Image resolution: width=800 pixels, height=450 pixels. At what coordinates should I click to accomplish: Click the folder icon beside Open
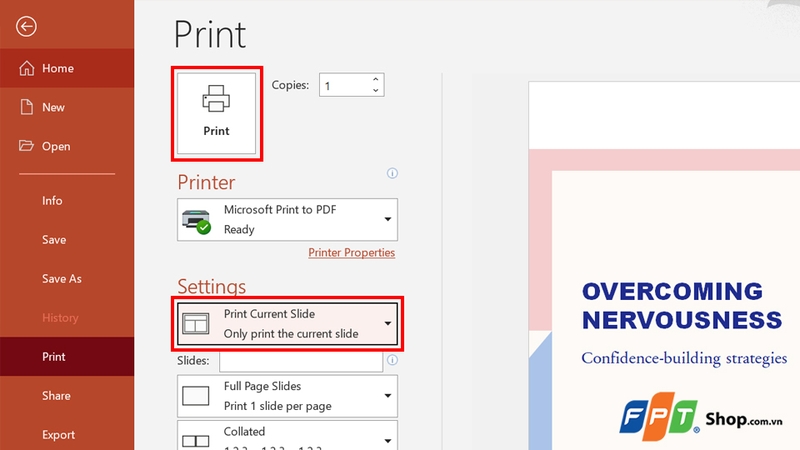27,146
